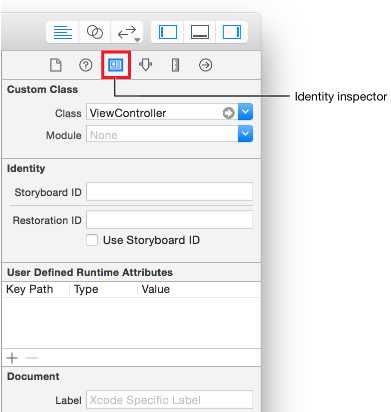Screen dimensions: 391x412
Task: Toggle the Debug area
Action: (x=200, y=32)
